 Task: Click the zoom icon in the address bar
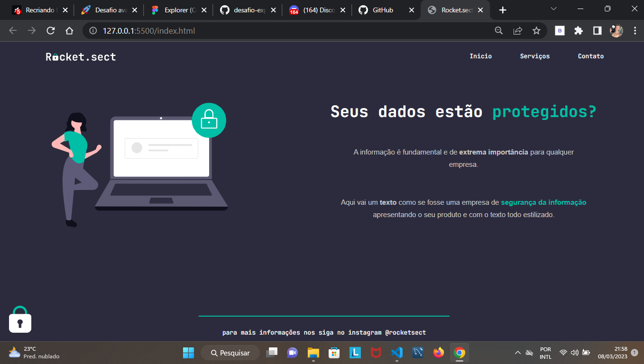pyautogui.click(x=498, y=30)
